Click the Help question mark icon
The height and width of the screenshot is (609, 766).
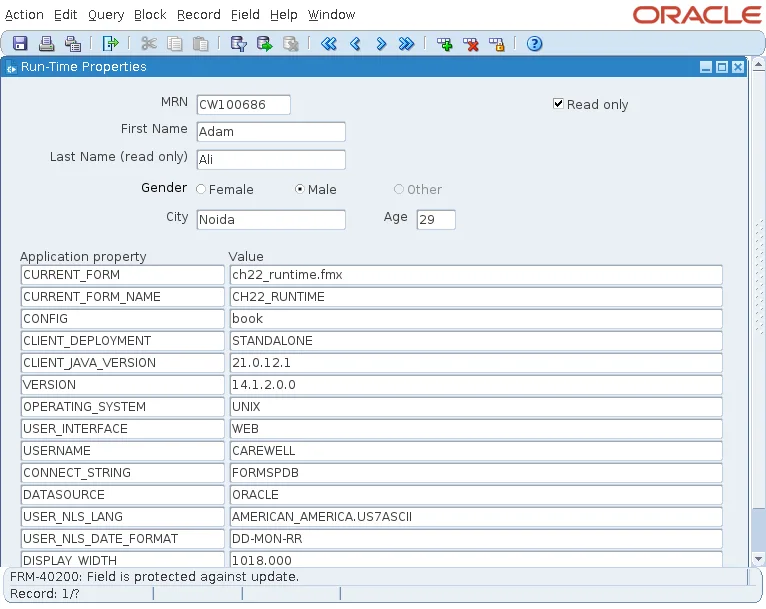click(534, 43)
